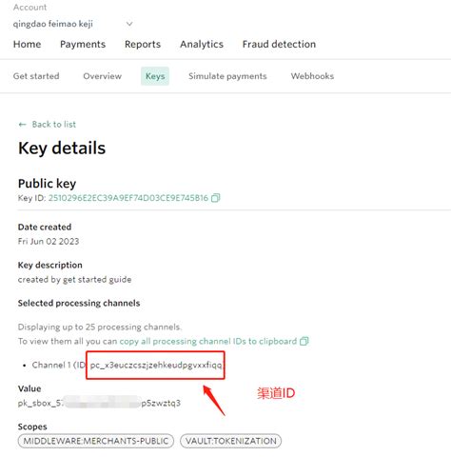Viewport: 451px width, 476px height.
Task: Switch to the Overview tab
Action: [x=102, y=76]
